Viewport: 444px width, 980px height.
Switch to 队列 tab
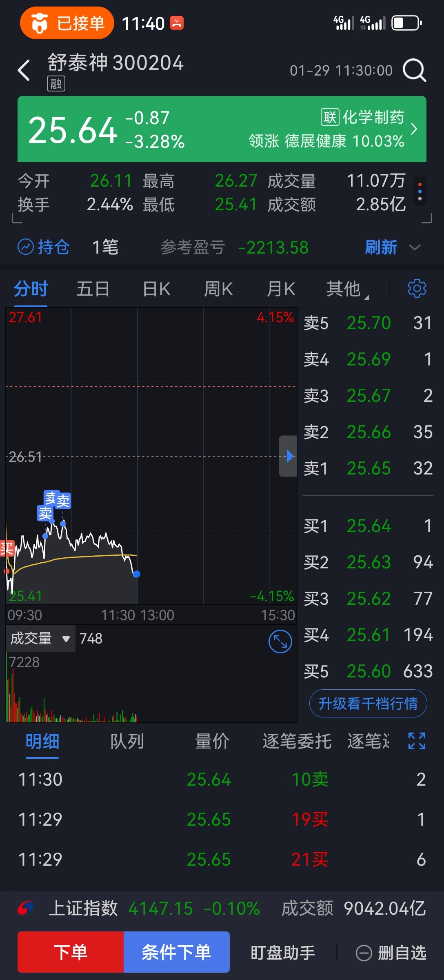point(127,742)
